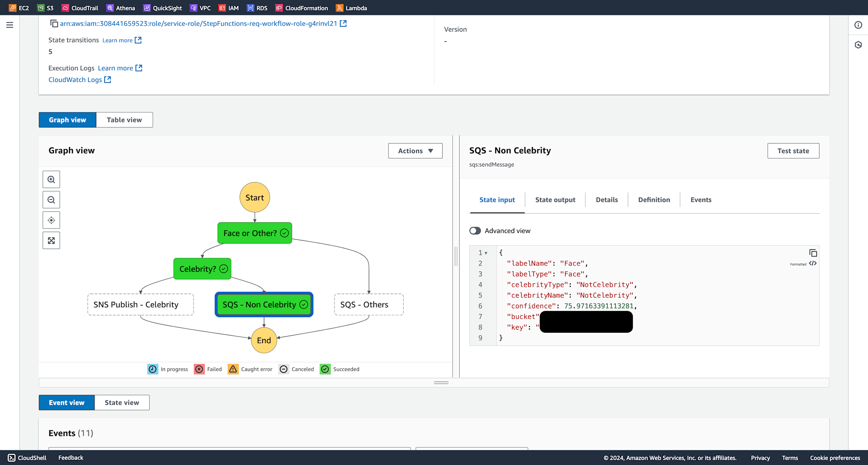Open S3 service shortcut
This screenshot has height=465, width=868.
tap(45, 8)
